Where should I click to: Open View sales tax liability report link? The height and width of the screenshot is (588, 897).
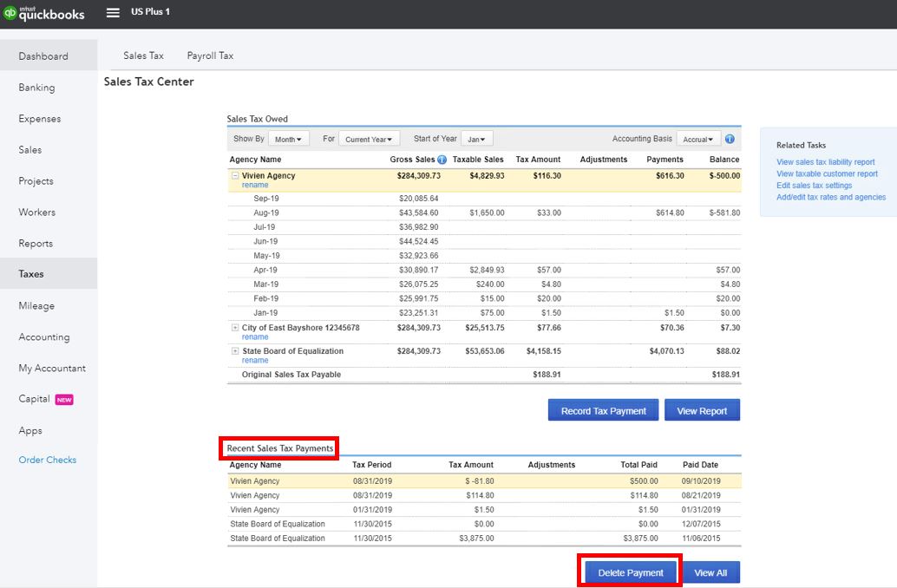click(826, 162)
